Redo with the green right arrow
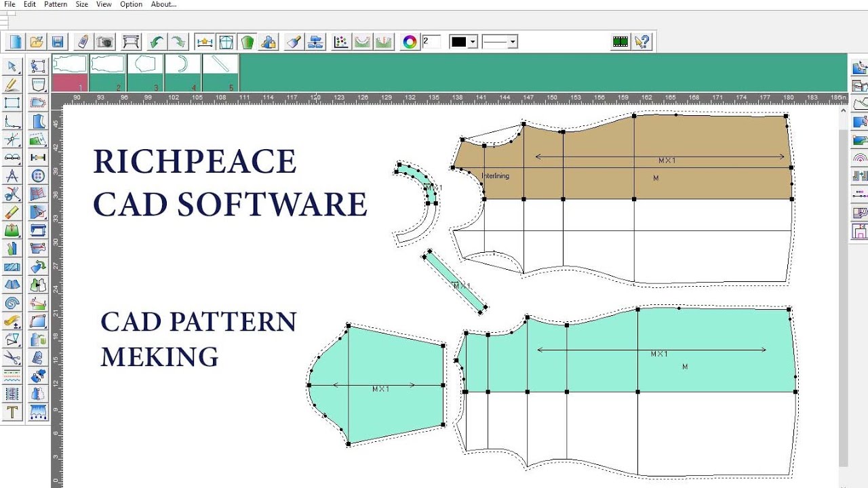The height and width of the screenshot is (488, 868). tap(178, 42)
